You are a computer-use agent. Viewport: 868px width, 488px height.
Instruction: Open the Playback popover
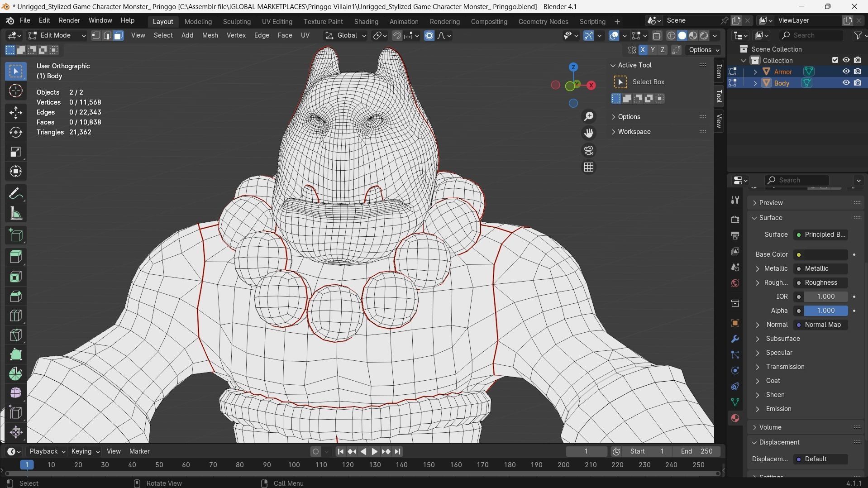[47, 452]
